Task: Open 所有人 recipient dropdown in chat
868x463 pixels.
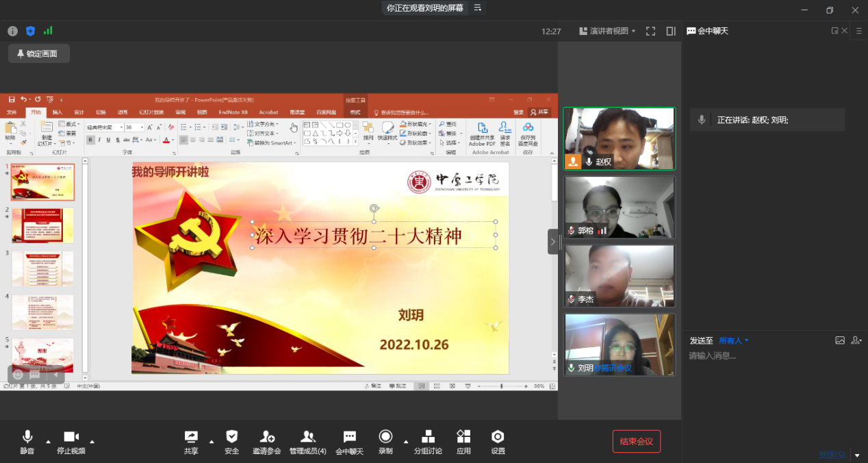Action: pyautogui.click(x=734, y=340)
